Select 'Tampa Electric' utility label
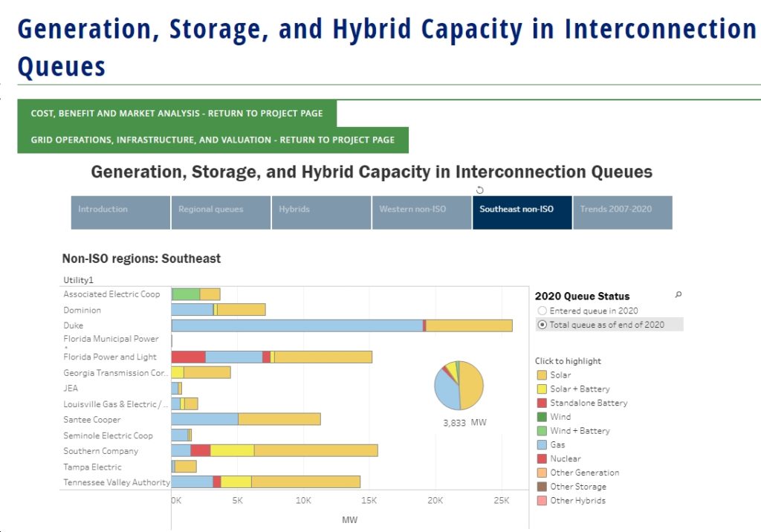The width and height of the screenshot is (761, 532). point(92,467)
